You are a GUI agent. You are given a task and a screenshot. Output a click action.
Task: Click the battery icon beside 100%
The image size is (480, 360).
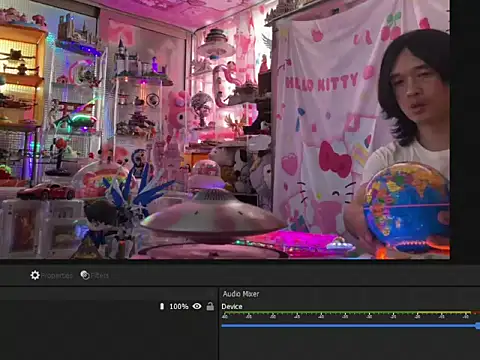pyautogui.click(x=162, y=306)
